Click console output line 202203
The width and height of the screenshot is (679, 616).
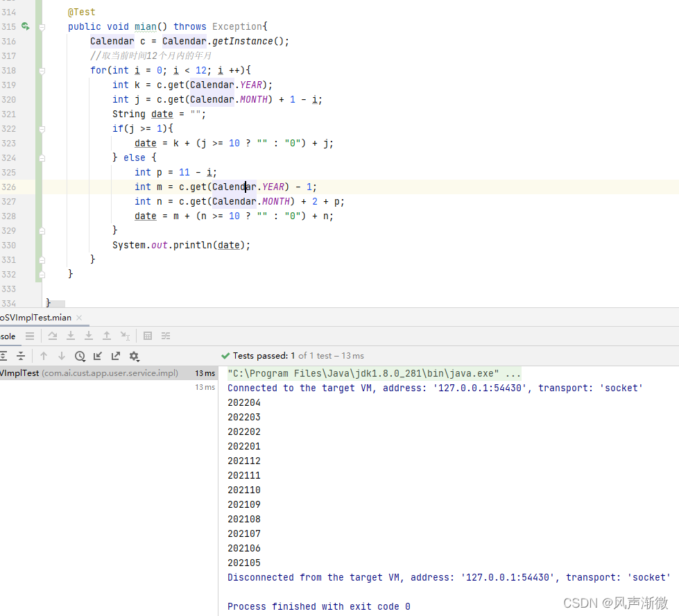(x=244, y=417)
